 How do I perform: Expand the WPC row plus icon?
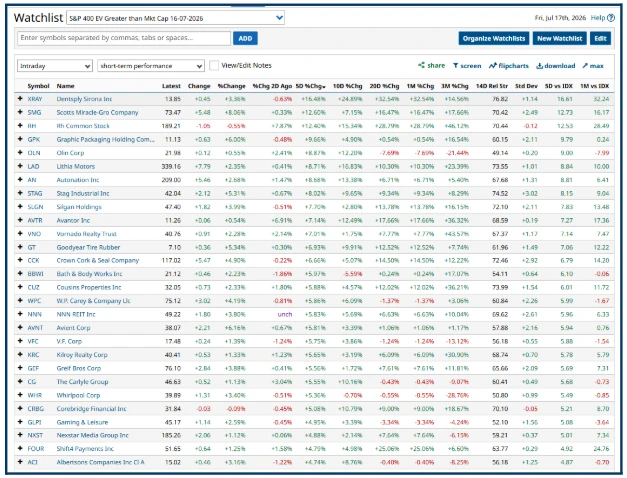(20, 301)
